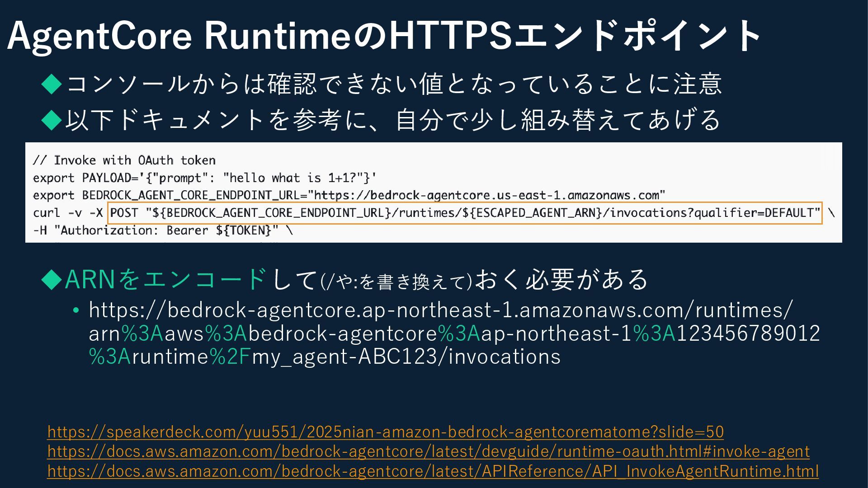
Task: Click the text 自分で少し組み替えてあげる
Action: click(x=558, y=120)
